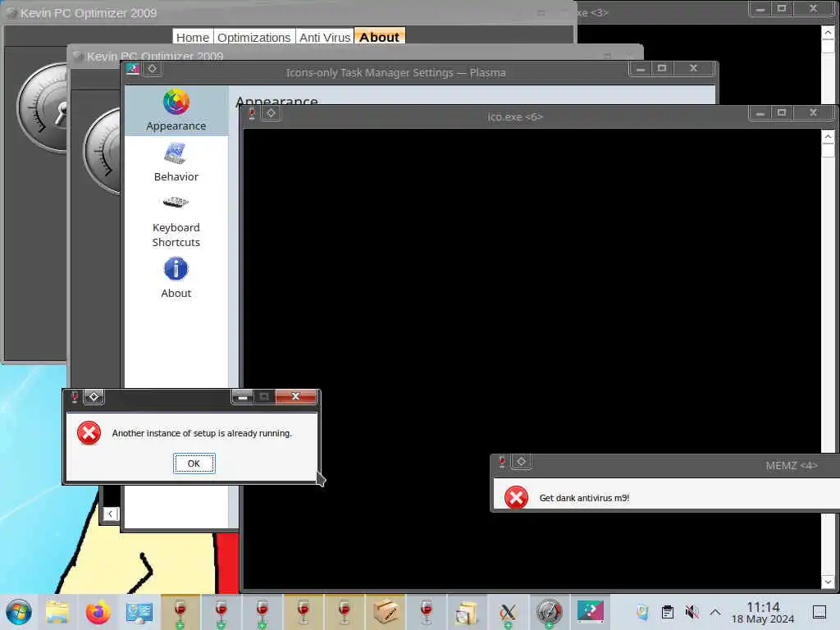Open the file manager from taskbar

coord(57,612)
